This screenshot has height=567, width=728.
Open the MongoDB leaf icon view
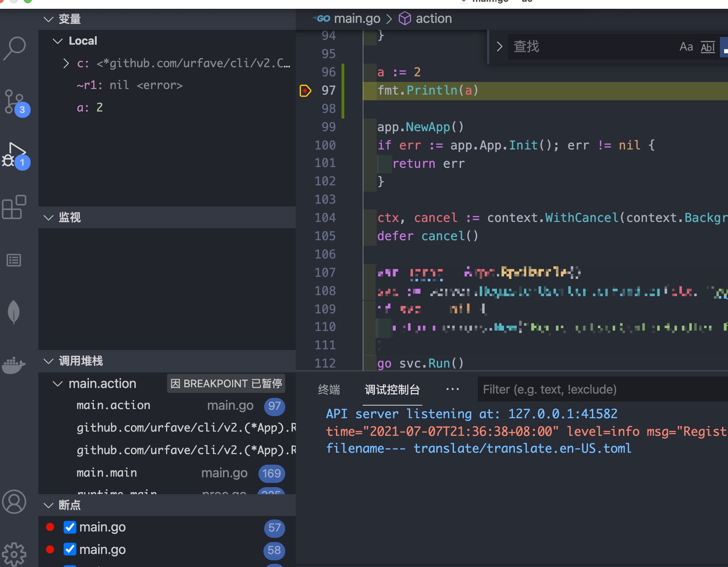pos(14,312)
